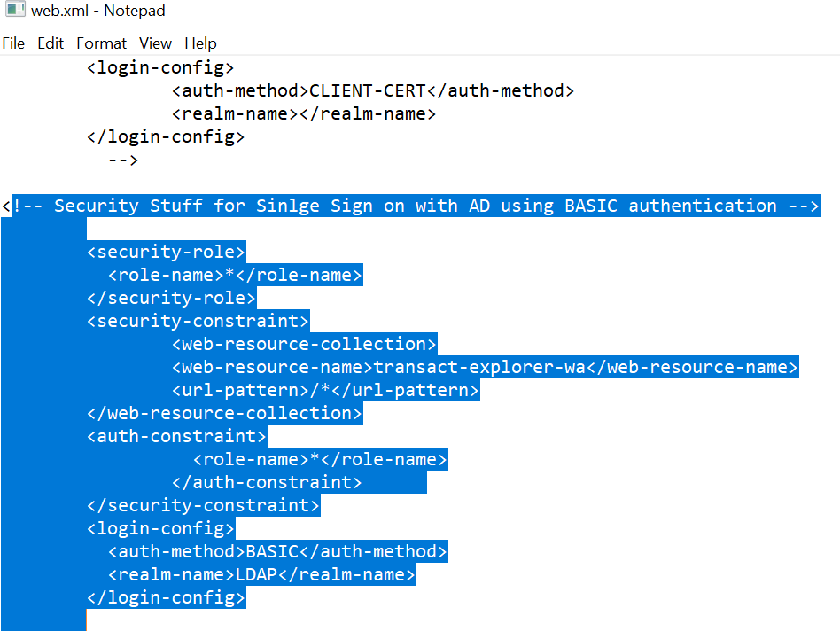Click the closing </web-resource-collection> tag
This screenshot has height=631, width=840.
224,413
